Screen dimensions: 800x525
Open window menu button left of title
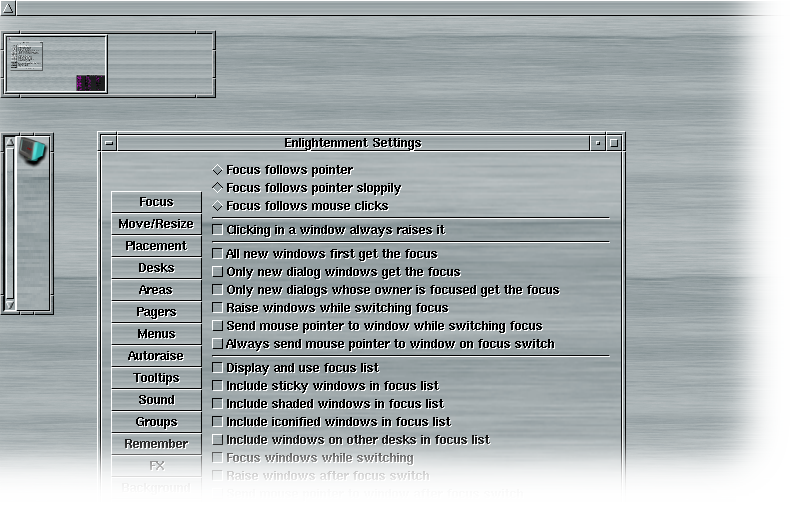(x=109, y=143)
